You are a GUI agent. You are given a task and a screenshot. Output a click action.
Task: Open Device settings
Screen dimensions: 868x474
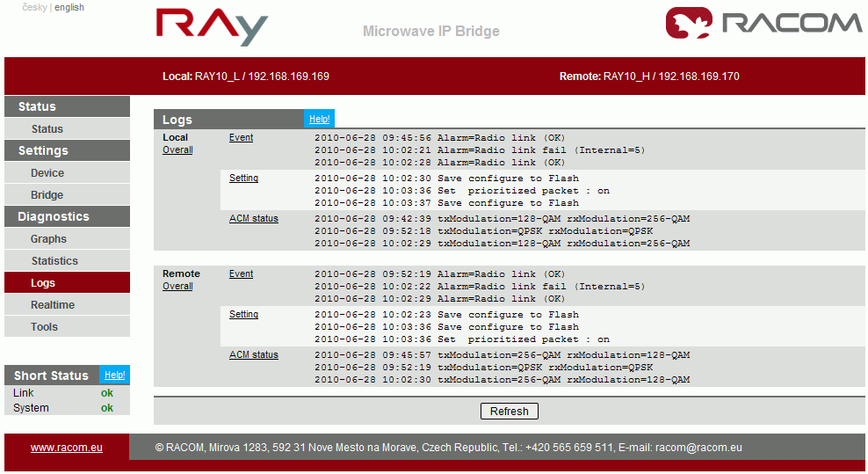click(67, 173)
